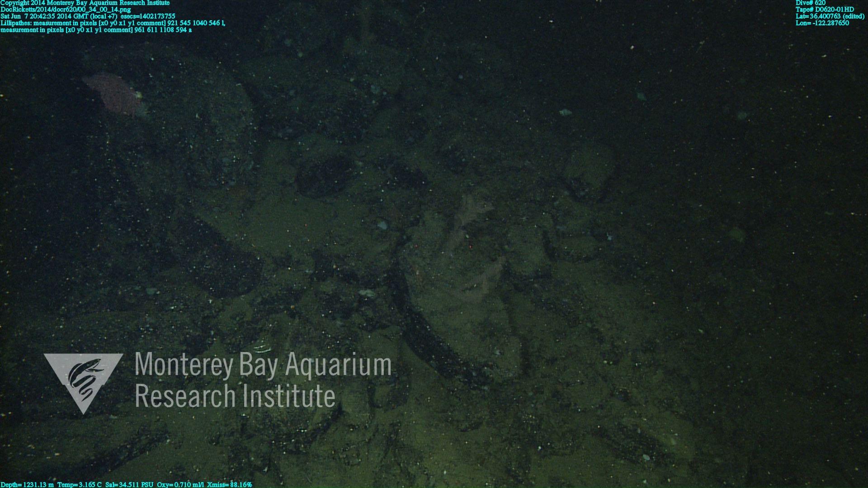Click the red laser dot on the seafloor
The height and width of the screenshot is (488, 868).
(470, 247)
